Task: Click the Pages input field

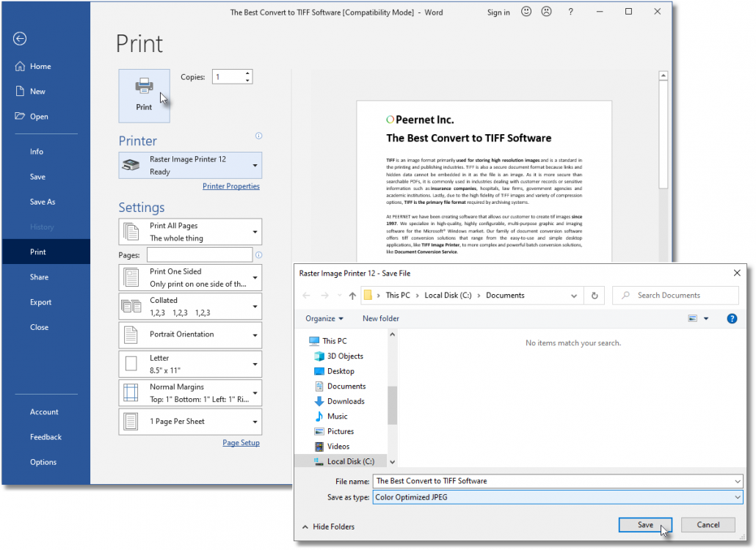Action: [200, 254]
